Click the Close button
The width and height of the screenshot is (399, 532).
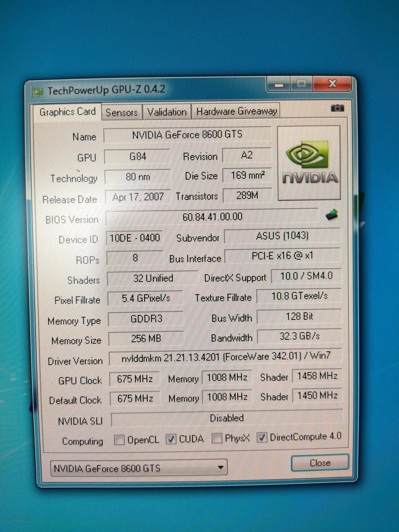coord(320,463)
